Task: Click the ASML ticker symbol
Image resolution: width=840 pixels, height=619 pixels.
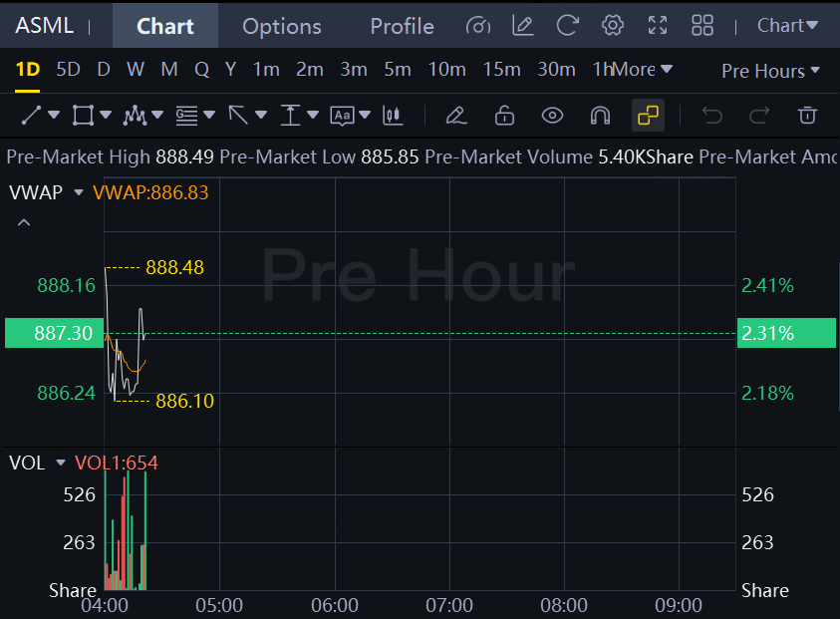Action: pyautogui.click(x=45, y=26)
